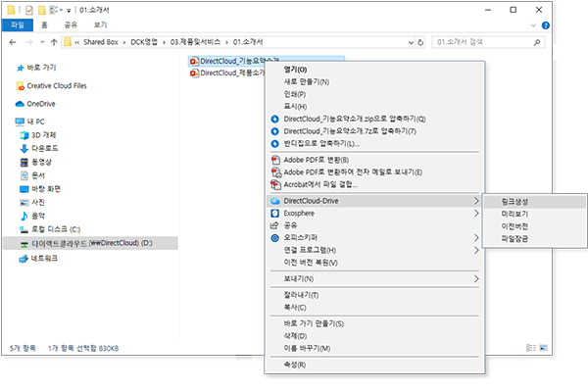
Task: Choose 반디집으로 압축하기(L) entry
Action: (375, 144)
